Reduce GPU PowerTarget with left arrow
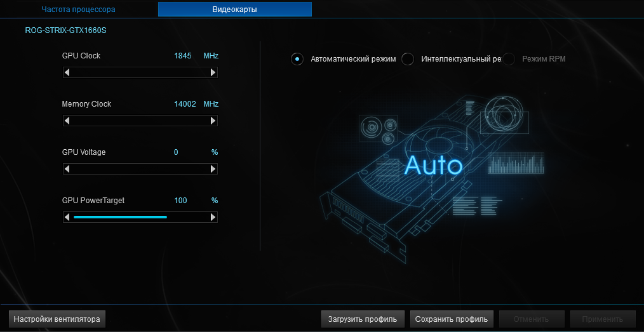Image resolution: width=644 pixels, height=332 pixels. (x=67, y=217)
